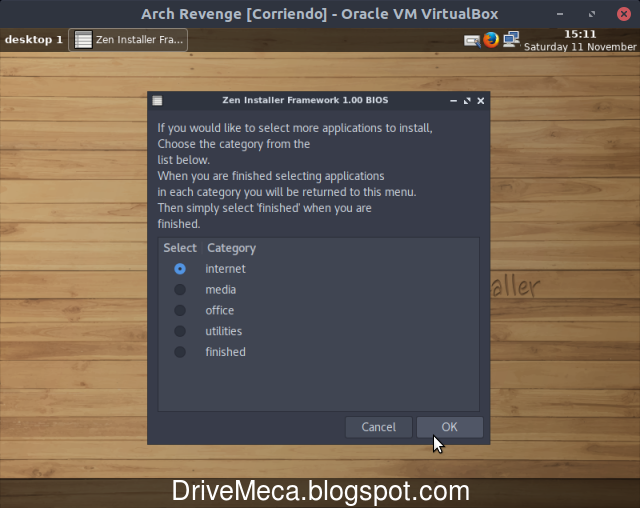Open Zen Installer window menu icon
This screenshot has height=508, width=640.
157,100
